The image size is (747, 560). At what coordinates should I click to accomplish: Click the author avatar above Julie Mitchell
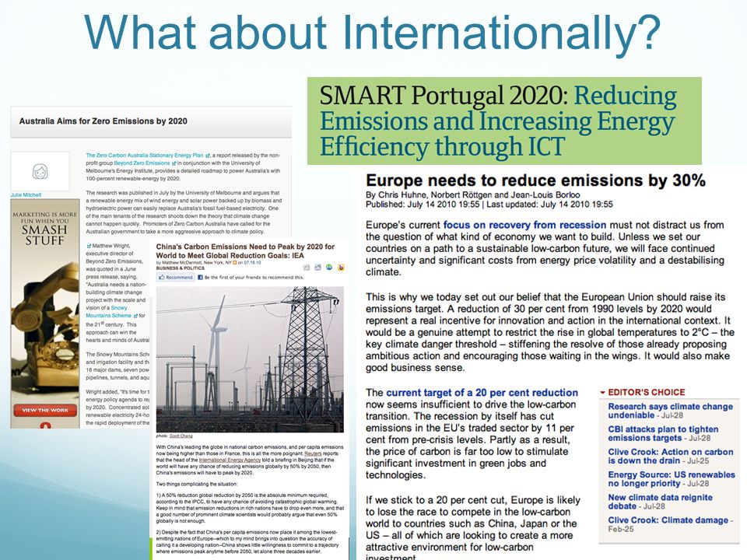pos(40,171)
